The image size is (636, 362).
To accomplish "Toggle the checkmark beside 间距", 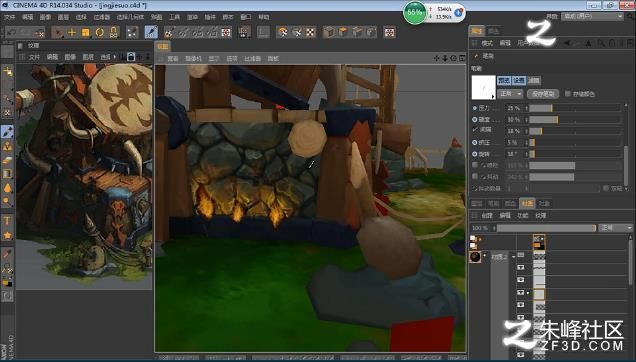I will click(x=475, y=130).
